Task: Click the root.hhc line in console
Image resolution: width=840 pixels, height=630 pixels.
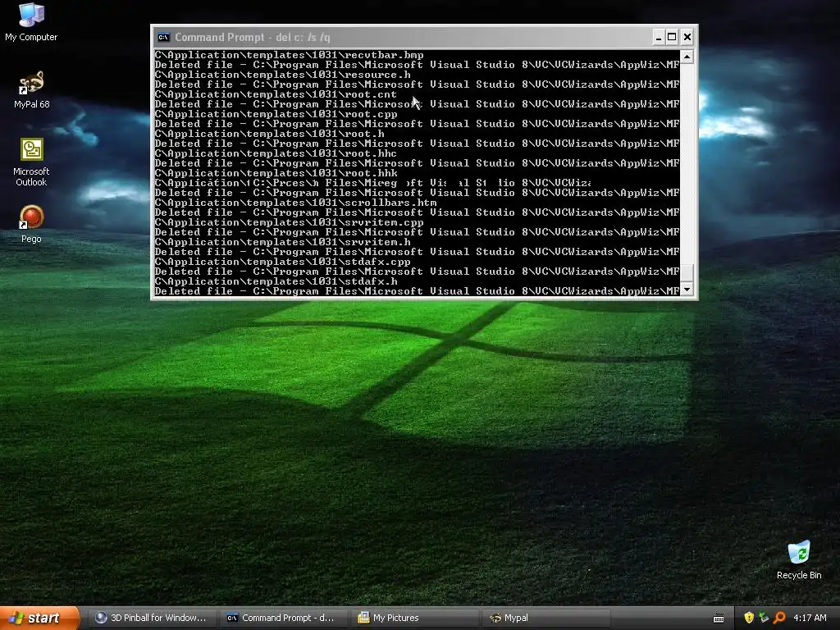Action: 276,153
